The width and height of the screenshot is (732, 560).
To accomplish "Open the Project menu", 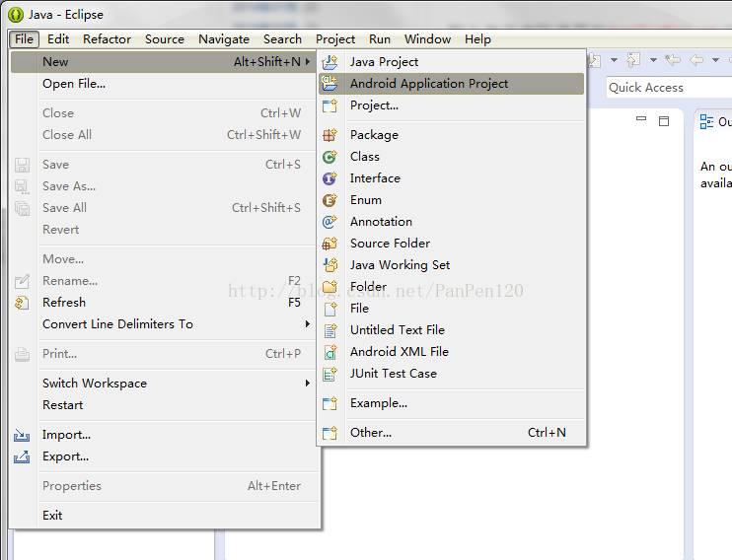I will 335,39.
